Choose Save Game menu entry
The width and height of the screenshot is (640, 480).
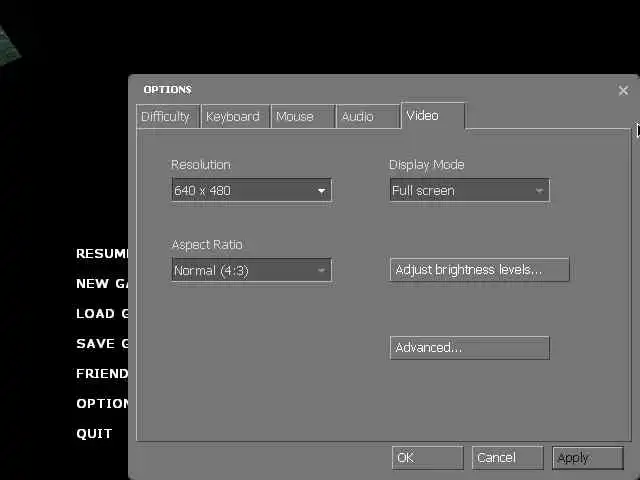(x=102, y=343)
